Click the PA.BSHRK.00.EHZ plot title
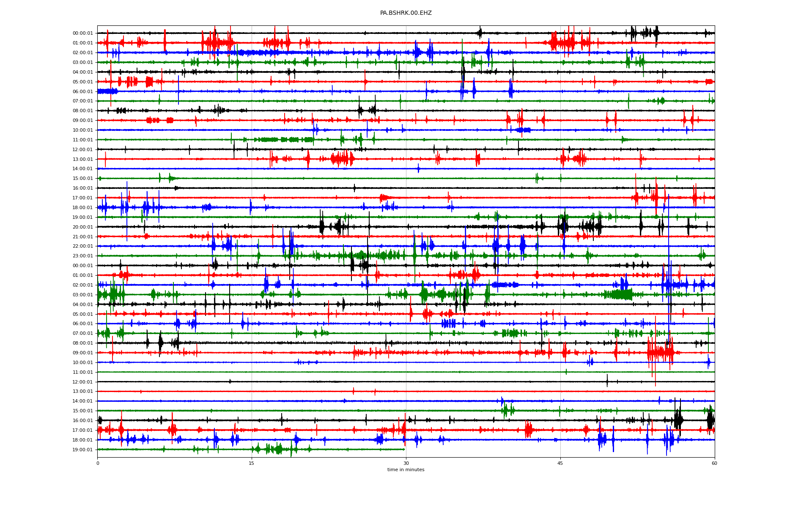The width and height of the screenshot is (812, 508). tap(406, 13)
